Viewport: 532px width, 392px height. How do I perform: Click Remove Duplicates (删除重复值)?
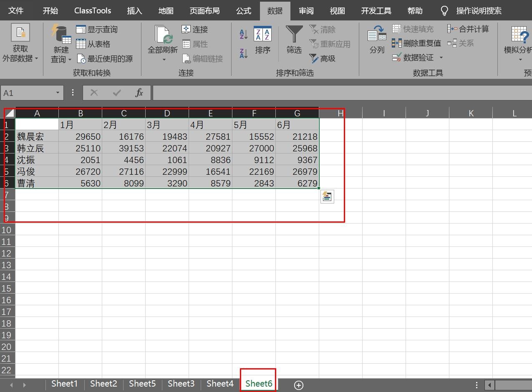[416, 43]
